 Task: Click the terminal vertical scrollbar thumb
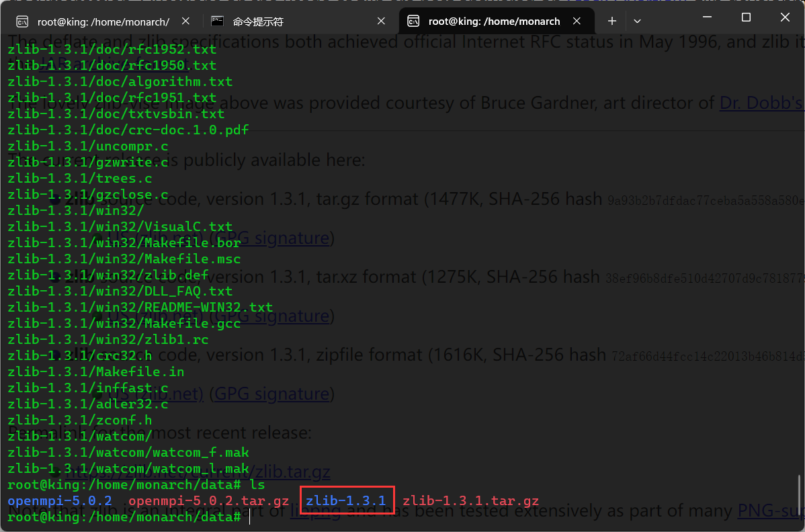tap(799, 496)
